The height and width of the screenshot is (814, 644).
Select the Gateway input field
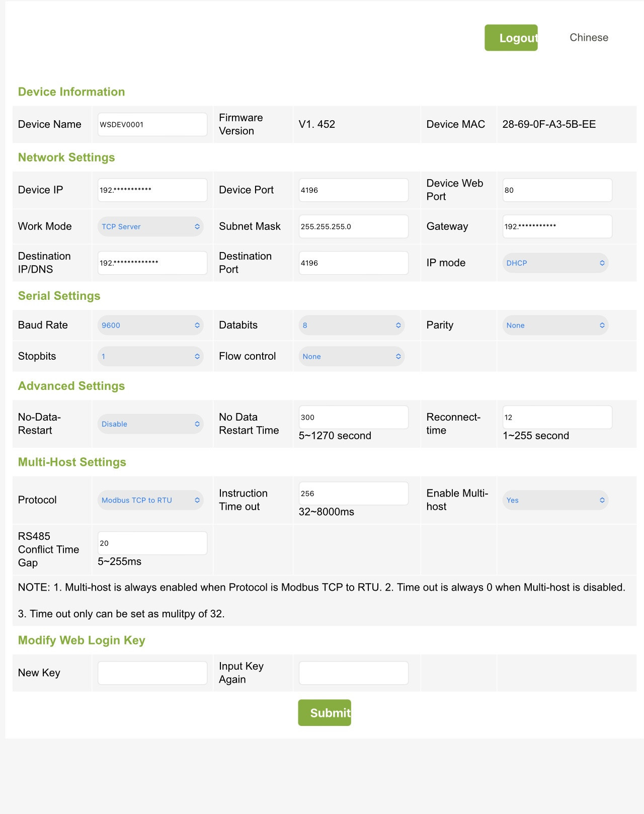[x=557, y=226]
